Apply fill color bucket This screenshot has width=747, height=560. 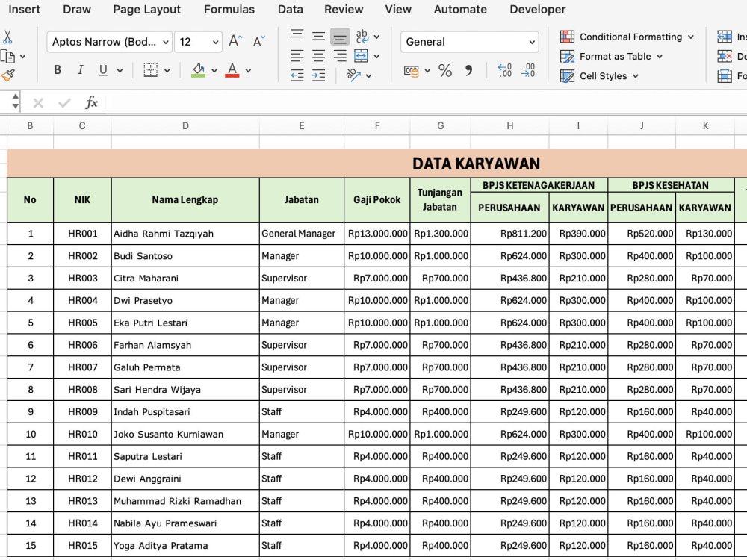pyautogui.click(x=198, y=70)
